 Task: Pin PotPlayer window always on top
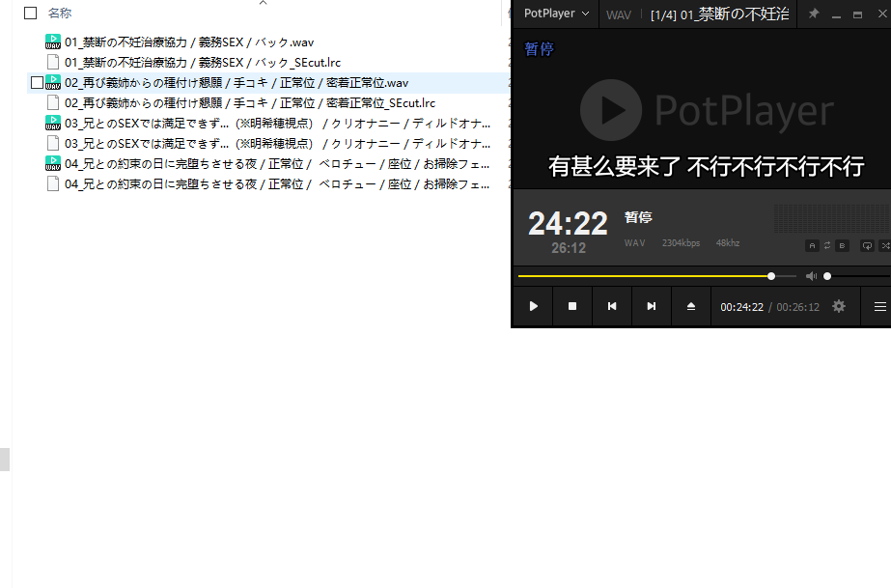pos(814,14)
